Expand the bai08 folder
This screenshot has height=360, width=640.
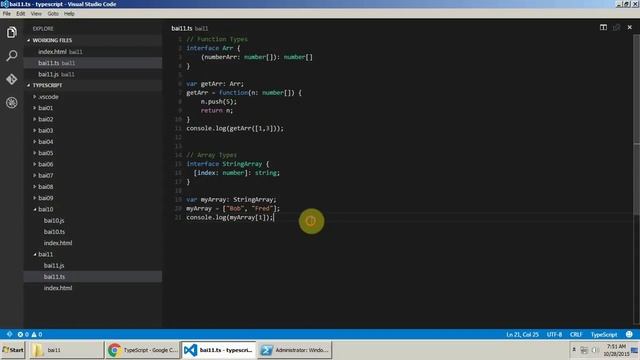click(x=93, y=187)
